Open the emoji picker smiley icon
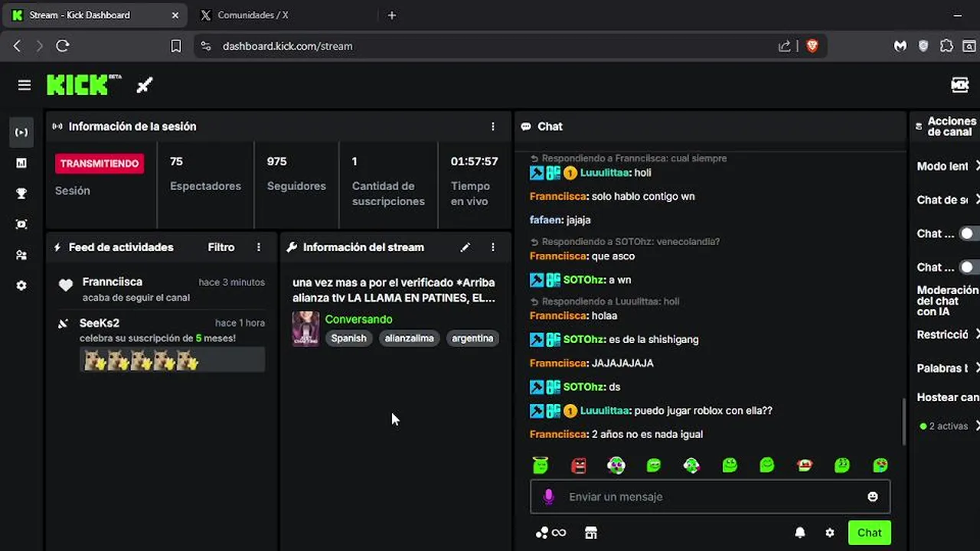 click(872, 497)
